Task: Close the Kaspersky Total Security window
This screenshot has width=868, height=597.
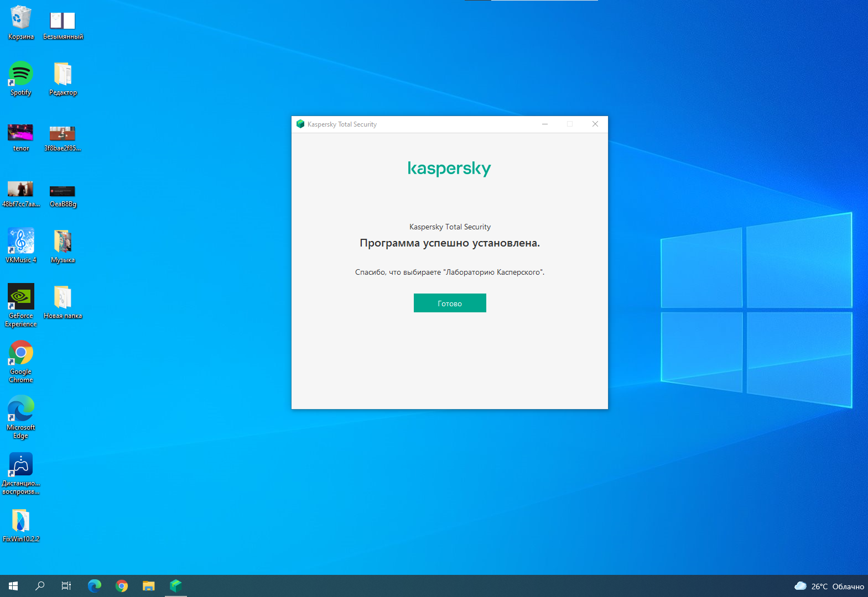Action: click(x=595, y=124)
